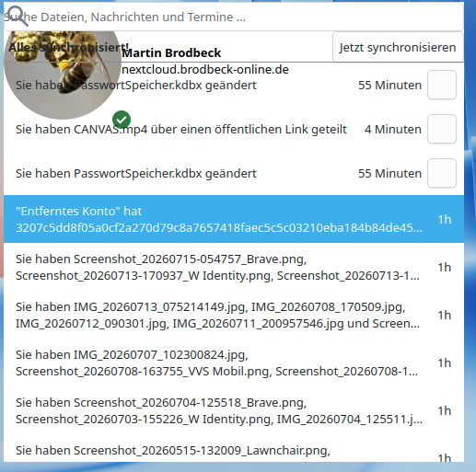Click the Alles synchronisiert! status text
Viewport: 476px width, 472px height.
pos(69,48)
